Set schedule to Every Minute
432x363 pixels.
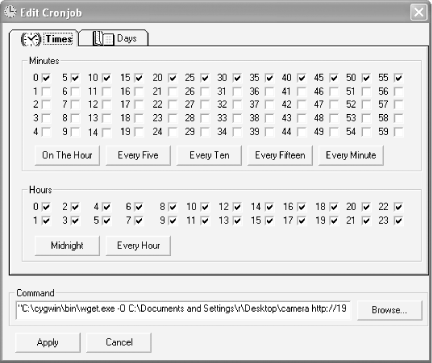coord(351,155)
